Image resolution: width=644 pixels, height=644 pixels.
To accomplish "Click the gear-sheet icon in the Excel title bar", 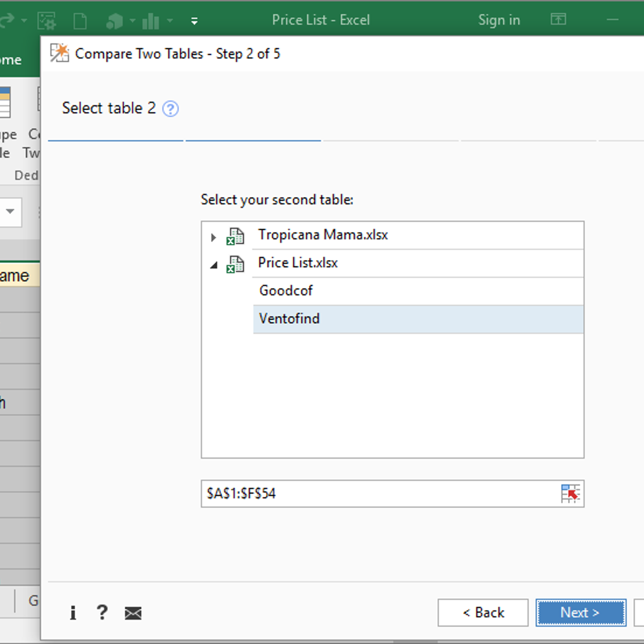I will [47, 21].
